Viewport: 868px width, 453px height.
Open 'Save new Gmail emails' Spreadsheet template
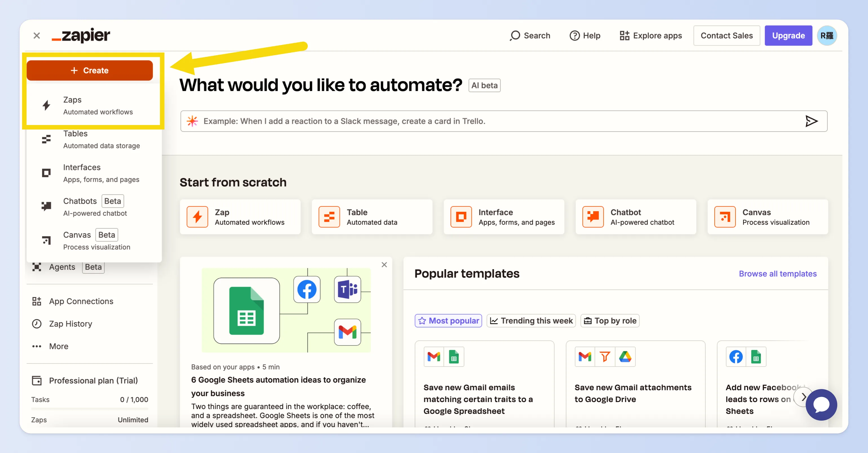(484, 384)
